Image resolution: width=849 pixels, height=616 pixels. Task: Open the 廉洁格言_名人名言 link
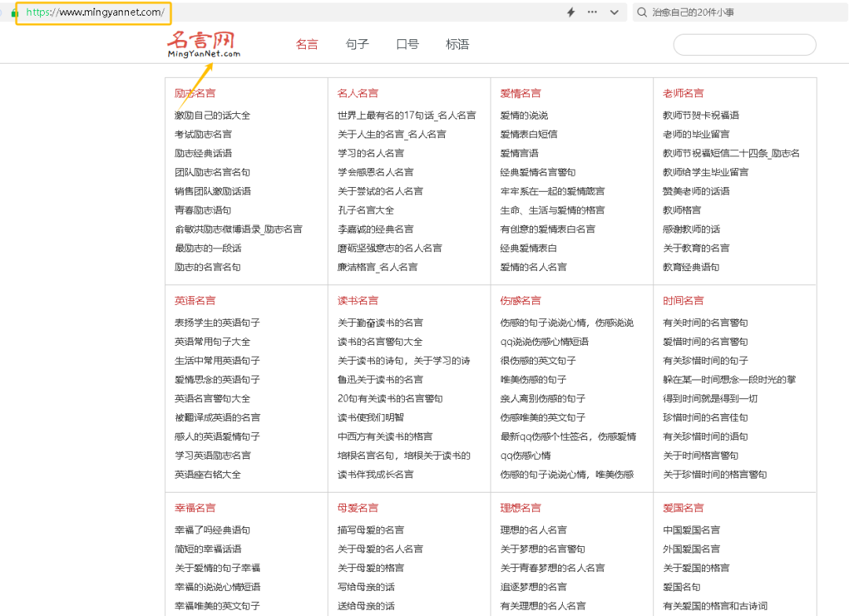[378, 267]
